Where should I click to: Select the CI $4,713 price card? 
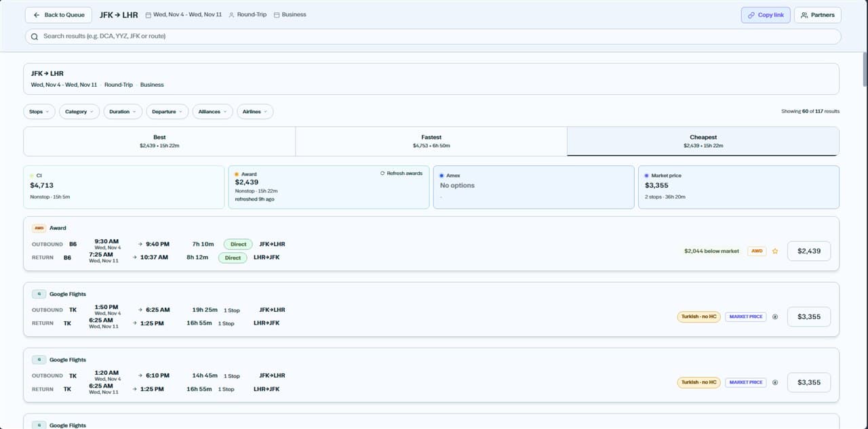click(123, 187)
